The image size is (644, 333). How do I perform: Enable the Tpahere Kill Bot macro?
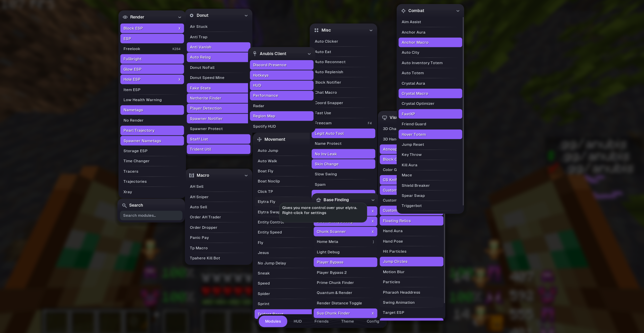(x=218, y=258)
